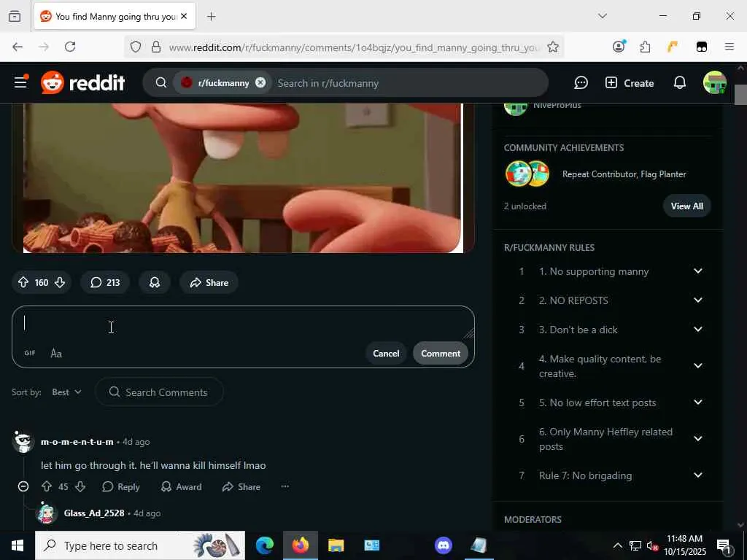Click the Create post button
Screen dimensions: 747x560
[x=630, y=83]
